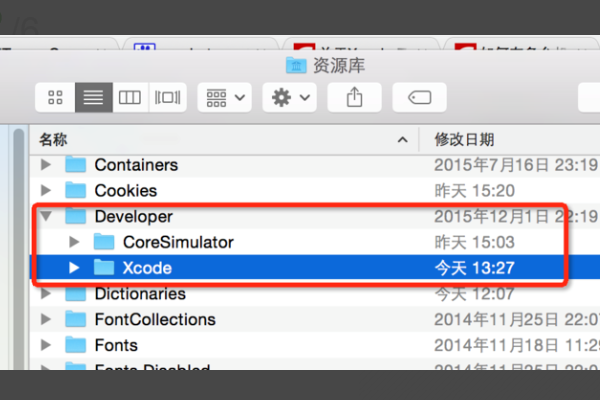
Task: Select the Dictionaries folder row
Action: pos(315,294)
